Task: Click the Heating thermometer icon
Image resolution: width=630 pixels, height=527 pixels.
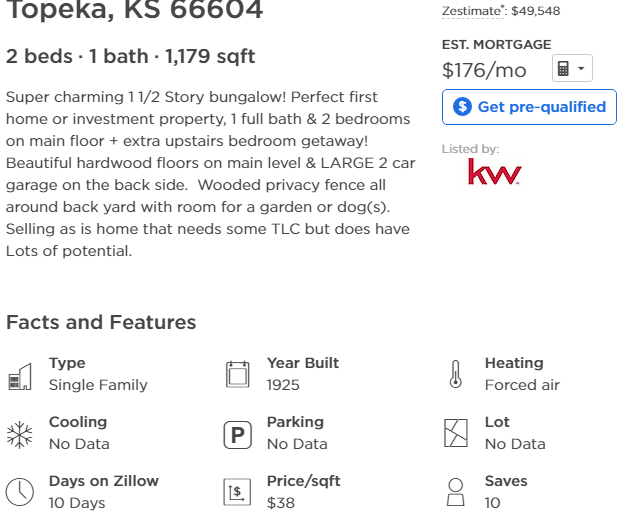Action: [x=456, y=374]
